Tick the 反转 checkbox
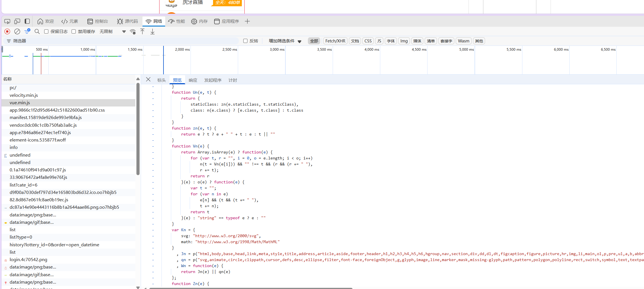The width and height of the screenshot is (644, 289). pyautogui.click(x=245, y=41)
